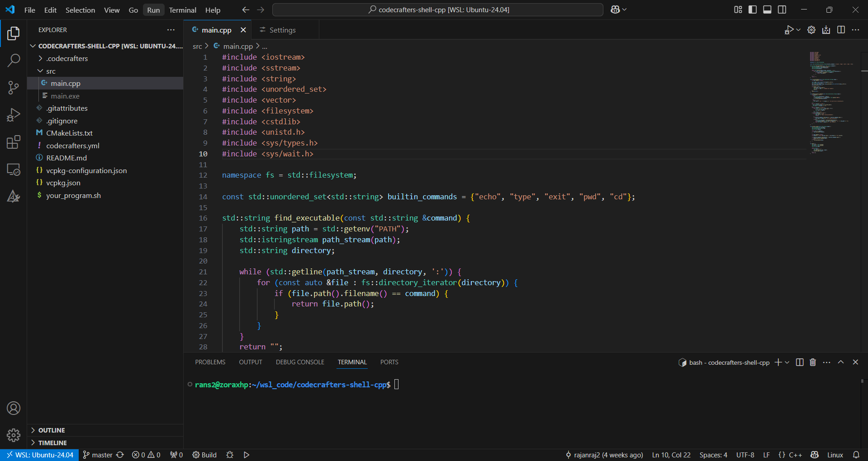Screen dimensions: 868x461
Task: Open the Terminal menu
Action: [182, 9]
